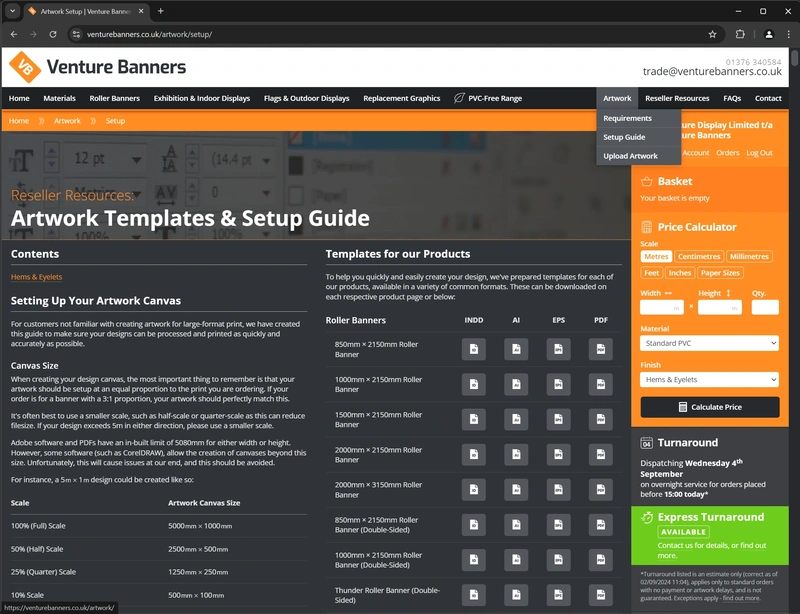Open Exhibition & Indoor Displays menu
Image resolution: width=800 pixels, height=614 pixels.
pos(202,99)
